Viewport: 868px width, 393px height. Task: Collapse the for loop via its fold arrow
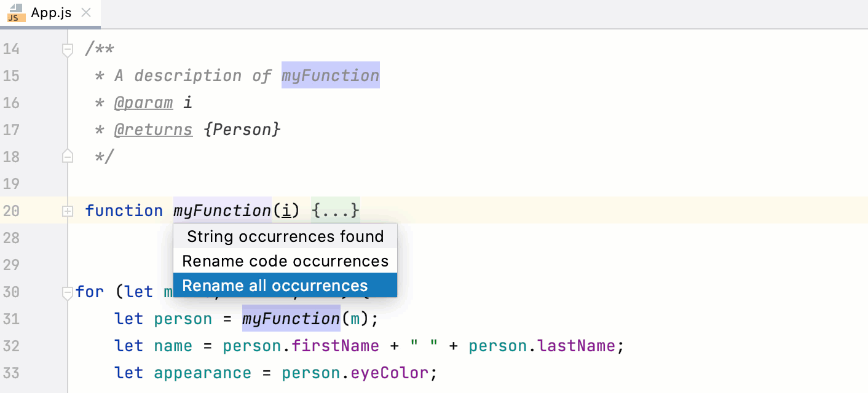coord(67,292)
